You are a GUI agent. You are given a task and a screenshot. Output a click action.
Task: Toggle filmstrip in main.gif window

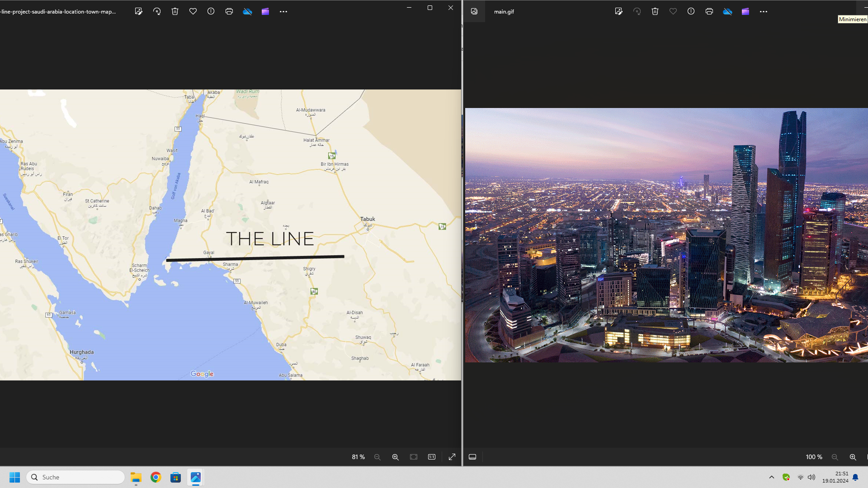472,457
